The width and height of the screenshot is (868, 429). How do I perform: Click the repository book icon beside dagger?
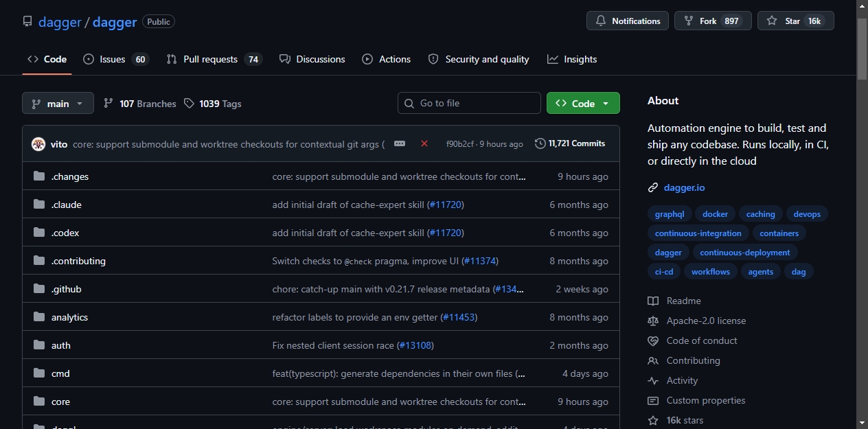click(x=27, y=21)
